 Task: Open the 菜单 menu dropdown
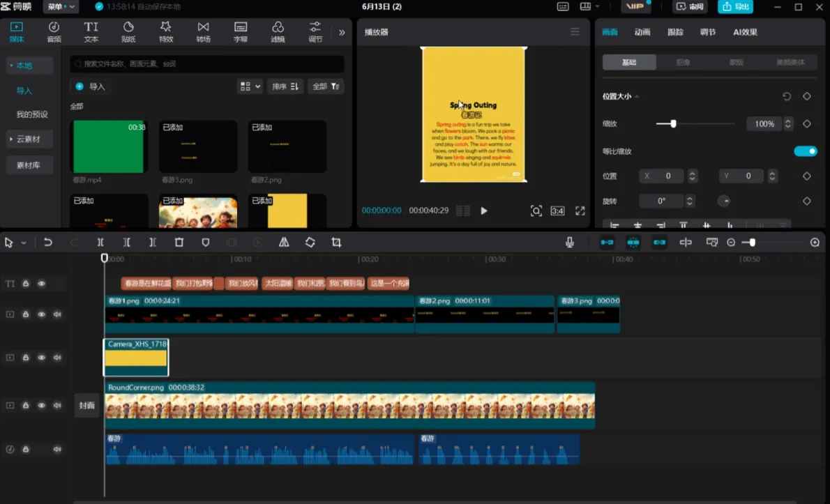click(61, 7)
